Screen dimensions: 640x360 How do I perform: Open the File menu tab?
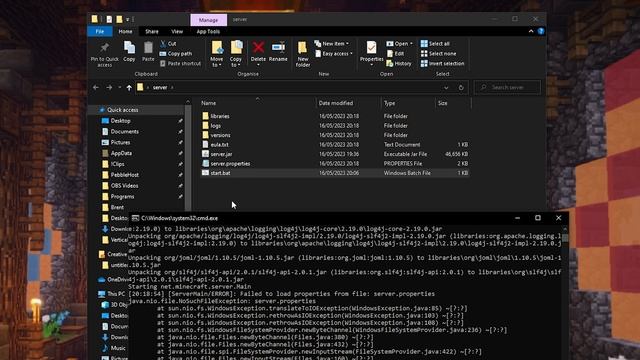[x=100, y=31]
